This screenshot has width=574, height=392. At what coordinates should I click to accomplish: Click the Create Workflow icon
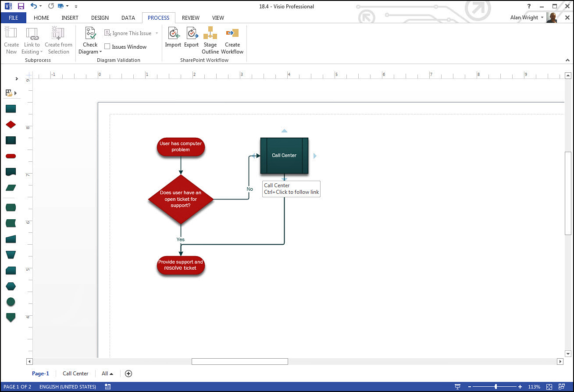[232, 33]
